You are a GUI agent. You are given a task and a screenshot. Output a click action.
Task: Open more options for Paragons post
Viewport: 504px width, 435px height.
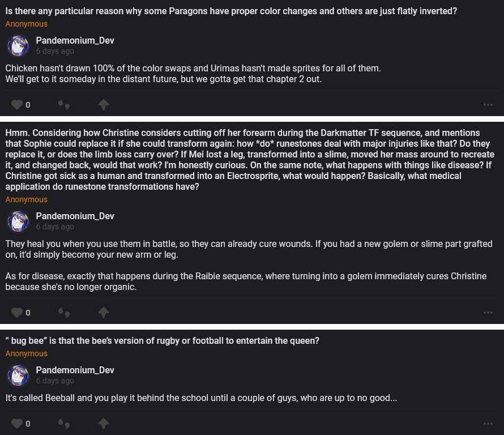(x=488, y=105)
